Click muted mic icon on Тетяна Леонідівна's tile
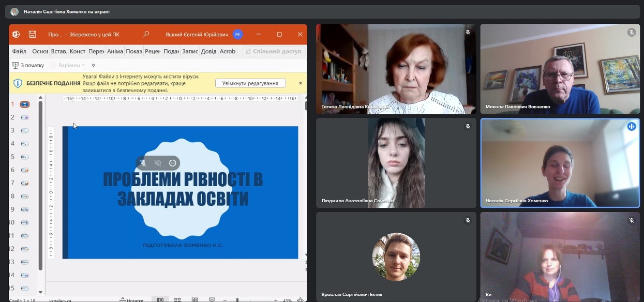The image size is (644, 302). 468,33
